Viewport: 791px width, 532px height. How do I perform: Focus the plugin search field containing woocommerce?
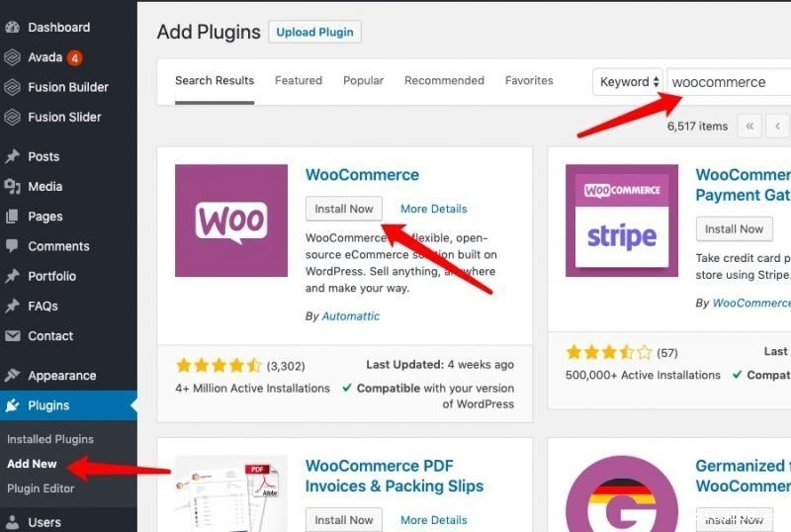[x=729, y=82]
